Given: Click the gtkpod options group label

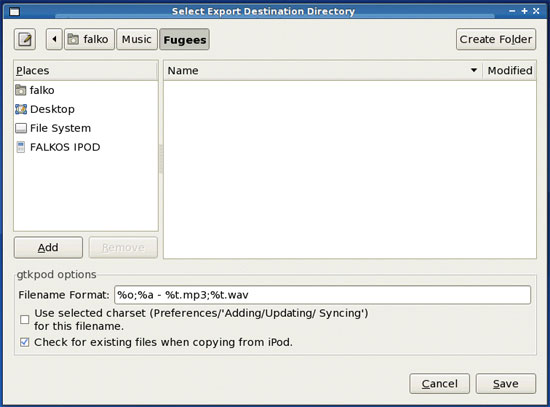Looking at the screenshot, I should [56, 274].
